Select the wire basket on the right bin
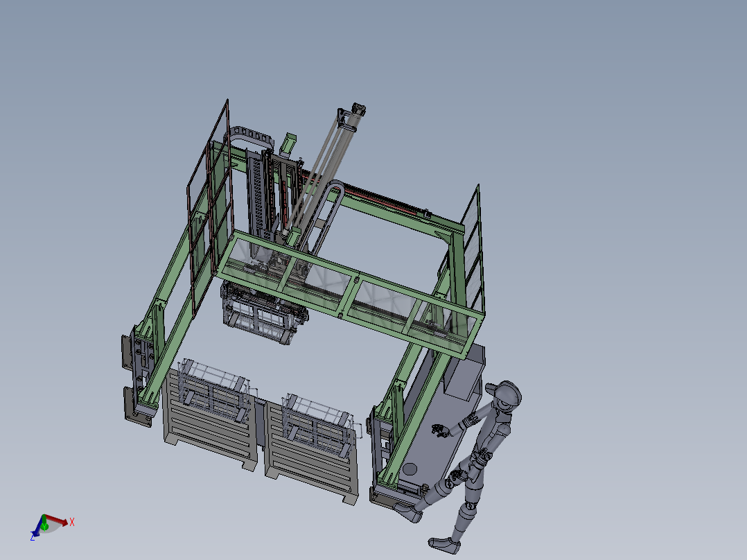The image size is (747, 560). point(320,426)
